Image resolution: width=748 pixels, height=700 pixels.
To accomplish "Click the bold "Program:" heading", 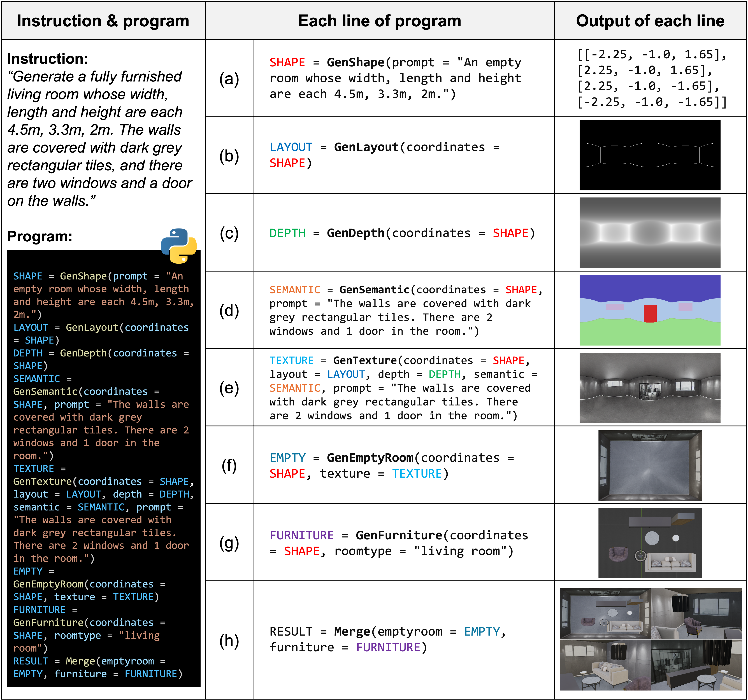I will [x=40, y=236].
